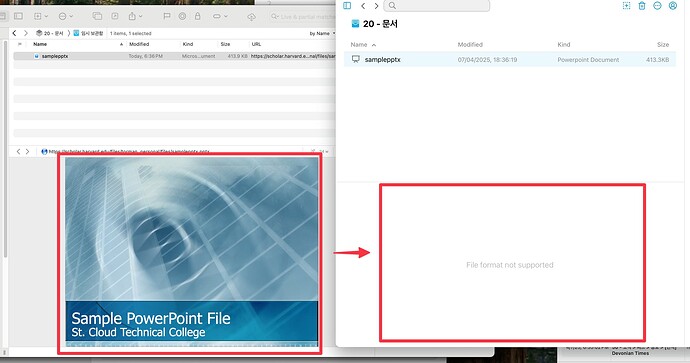Open the ellipsis more options in right window
690x363 pixels.
(657, 6)
